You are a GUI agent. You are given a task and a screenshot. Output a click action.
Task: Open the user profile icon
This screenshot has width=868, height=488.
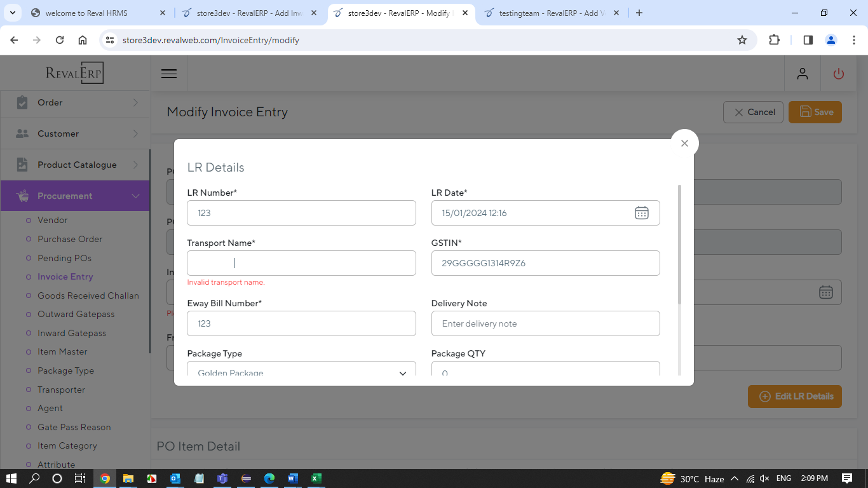pyautogui.click(x=803, y=74)
